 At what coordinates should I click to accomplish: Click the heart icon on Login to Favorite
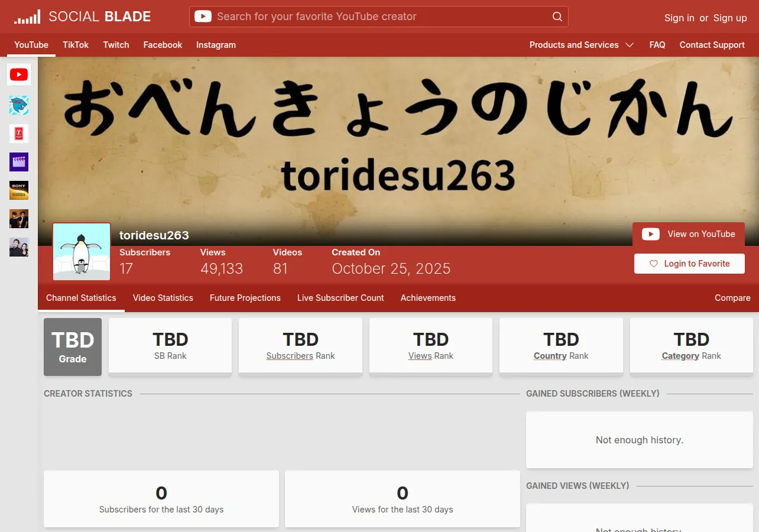tap(654, 264)
